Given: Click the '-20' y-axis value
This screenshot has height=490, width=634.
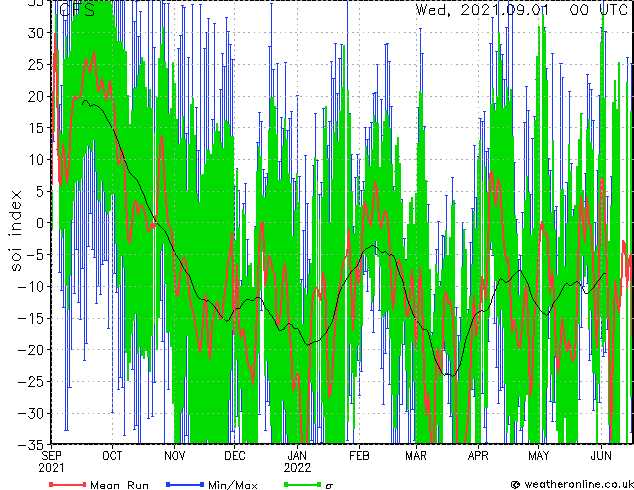Looking at the screenshot, I should (x=31, y=350).
